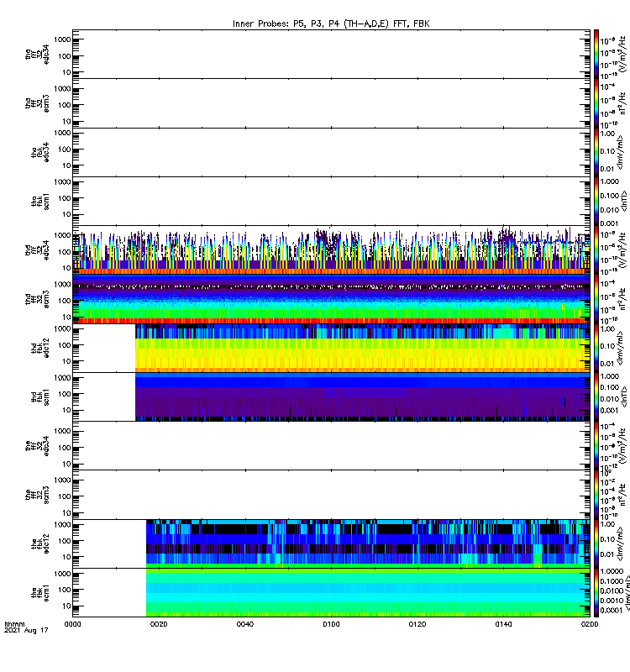
Task: Select the tha fbk scm1 panel label
Action: coord(40,202)
